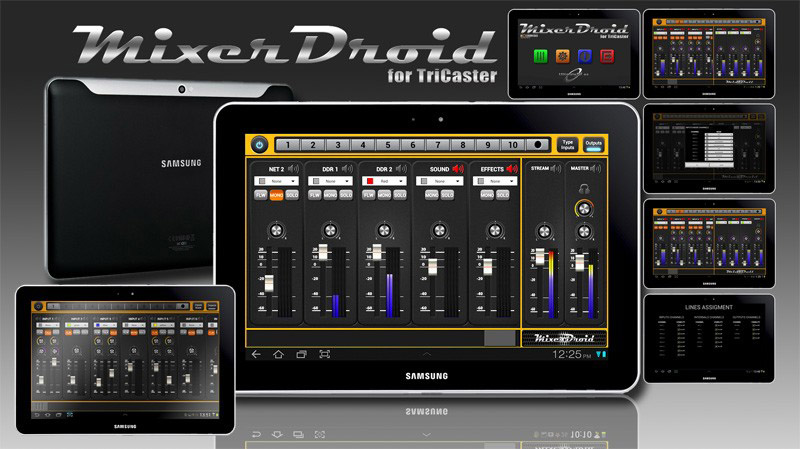The width and height of the screenshot is (800, 449).
Task: Tap the blue icon in the launcher thumbnail
Action: point(585,56)
